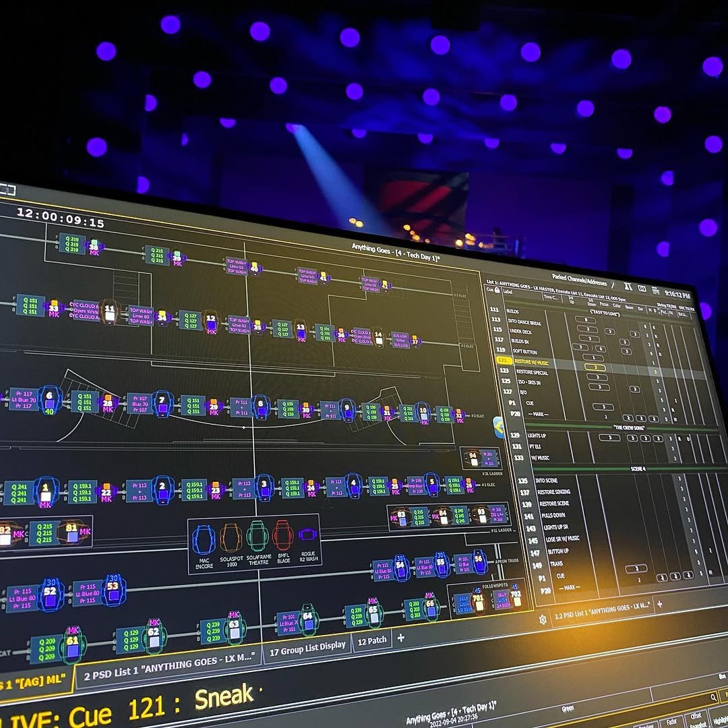
Task: Select channel 53 fixture symbol
Action: pyautogui.click(x=113, y=590)
